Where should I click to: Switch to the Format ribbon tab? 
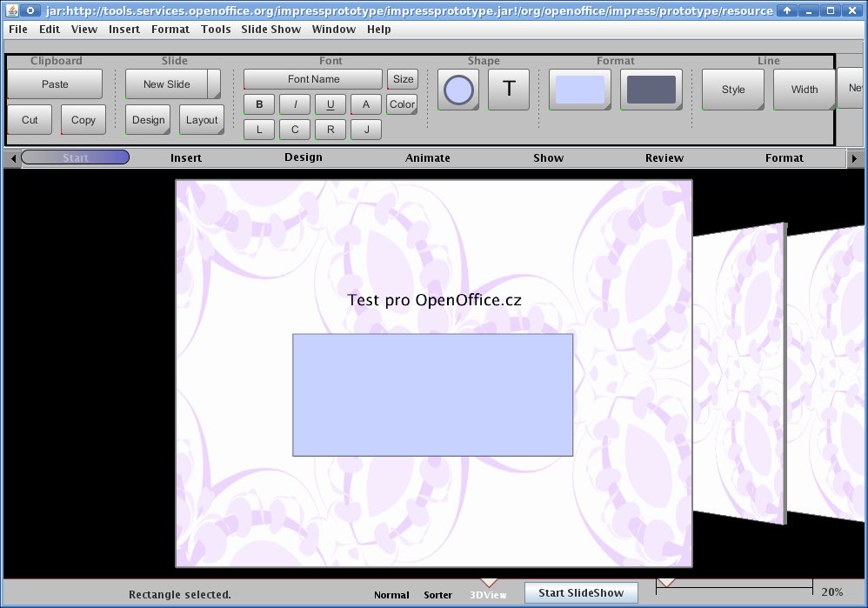coord(784,157)
